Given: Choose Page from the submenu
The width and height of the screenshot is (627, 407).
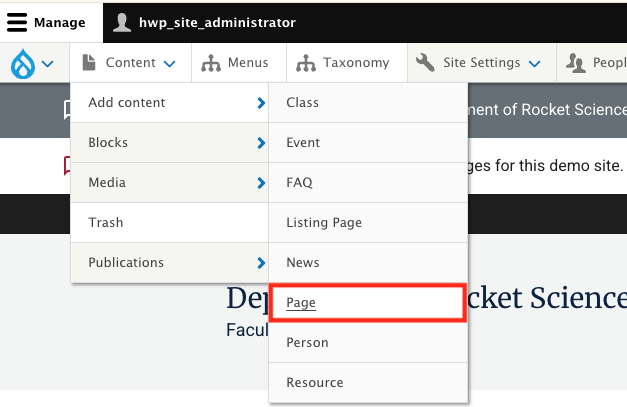Looking at the screenshot, I should pyautogui.click(x=368, y=303).
